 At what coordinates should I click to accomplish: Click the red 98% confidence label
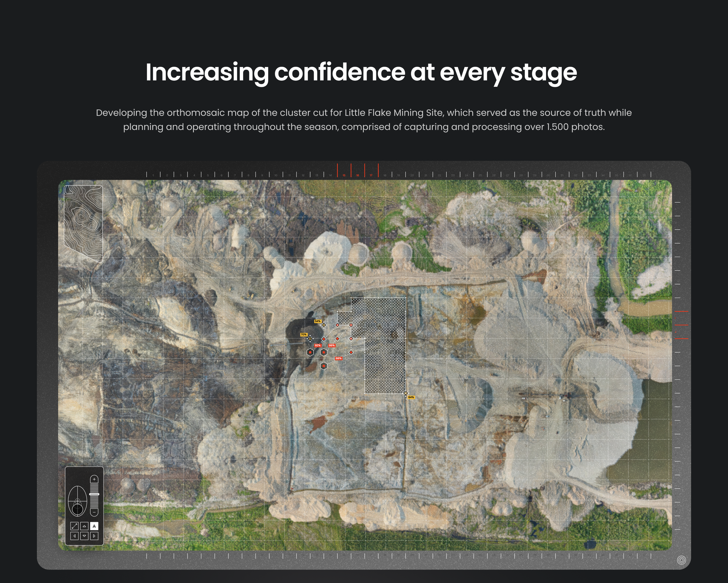point(332,345)
